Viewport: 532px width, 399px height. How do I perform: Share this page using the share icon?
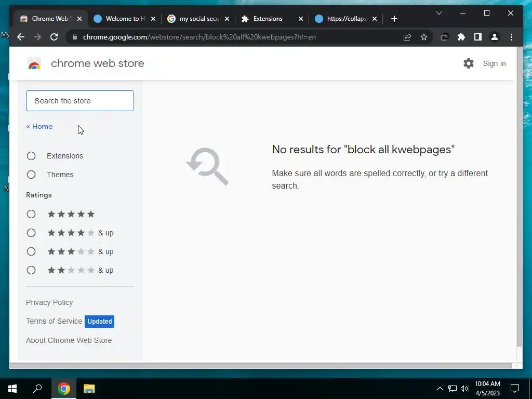(407, 37)
